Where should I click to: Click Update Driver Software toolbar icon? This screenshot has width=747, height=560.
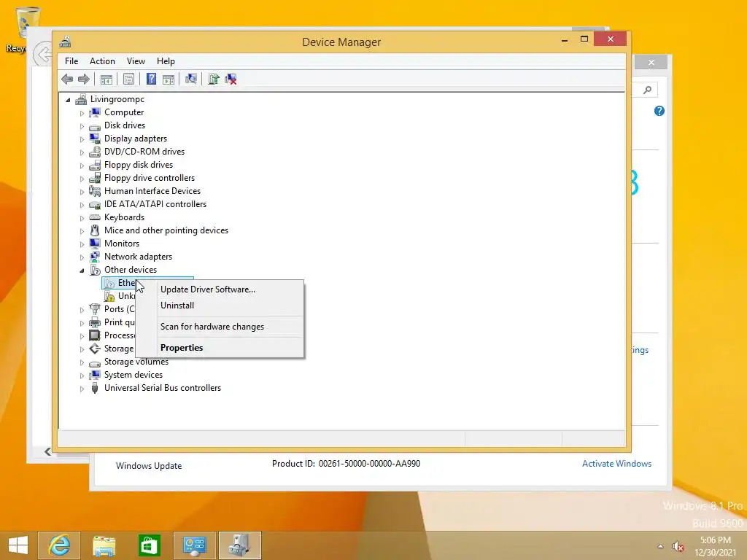point(214,79)
